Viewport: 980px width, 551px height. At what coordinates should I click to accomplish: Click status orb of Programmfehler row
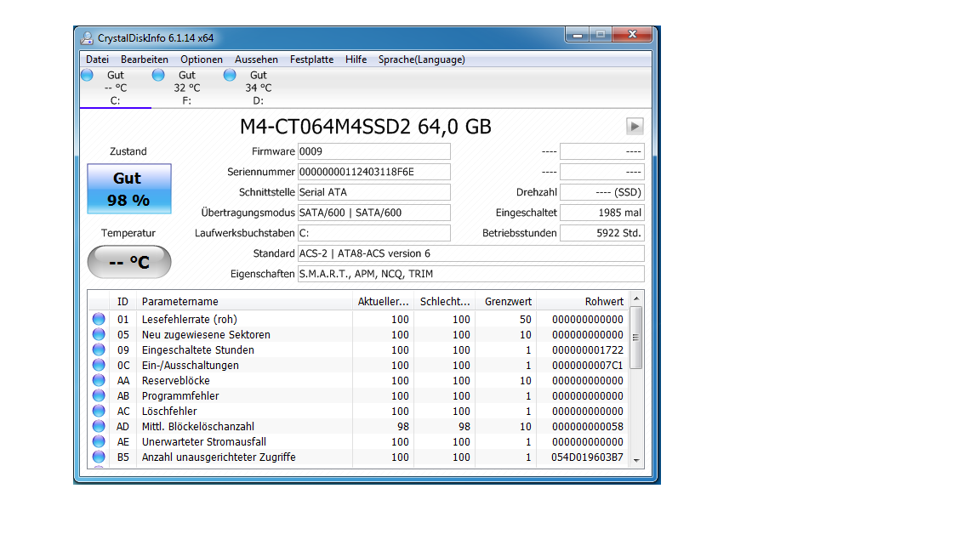point(99,395)
